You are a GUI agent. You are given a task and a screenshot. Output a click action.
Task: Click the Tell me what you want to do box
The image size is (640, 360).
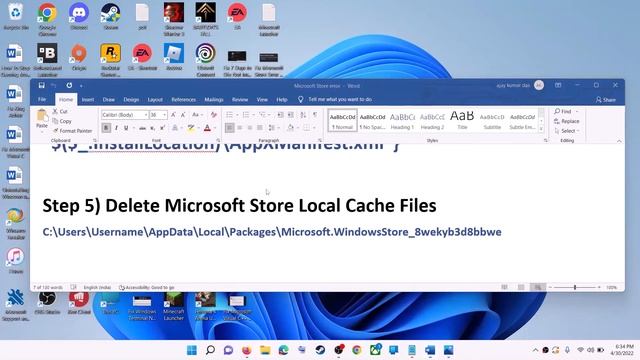click(x=340, y=99)
